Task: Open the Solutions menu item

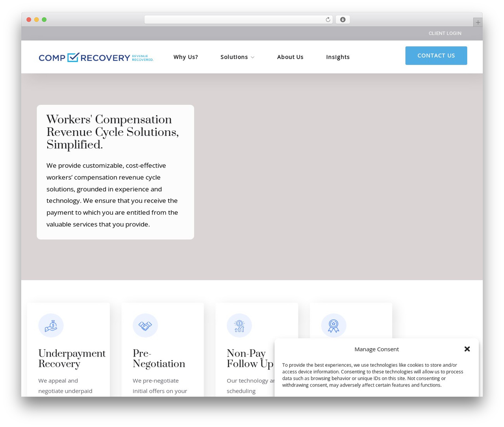Action: [x=234, y=57]
